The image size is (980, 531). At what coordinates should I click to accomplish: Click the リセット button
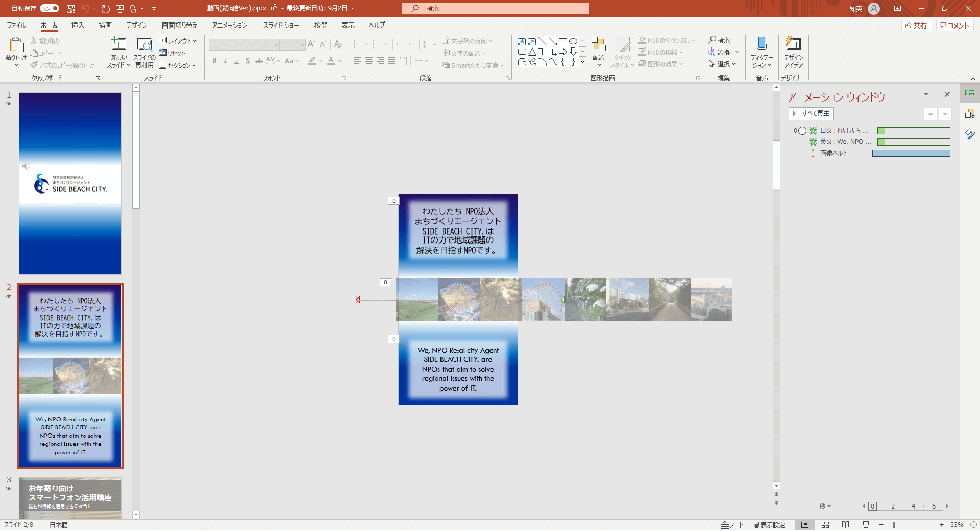(x=172, y=53)
